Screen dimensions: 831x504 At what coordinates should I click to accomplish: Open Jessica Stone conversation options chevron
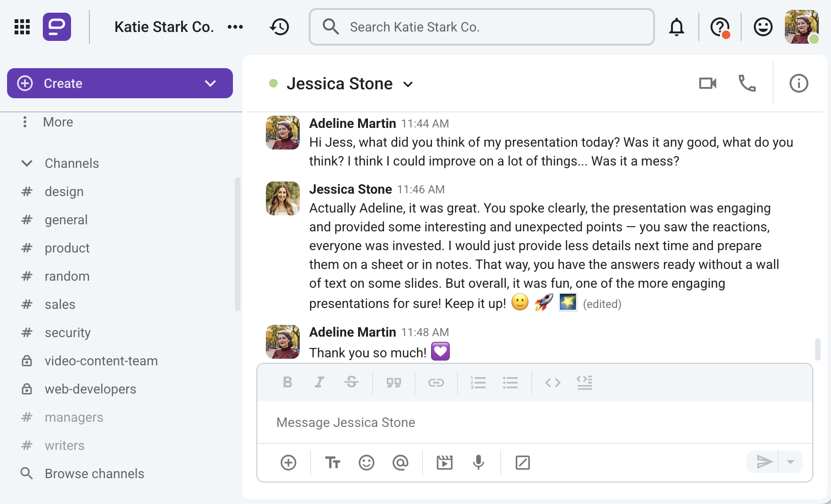coord(408,84)
